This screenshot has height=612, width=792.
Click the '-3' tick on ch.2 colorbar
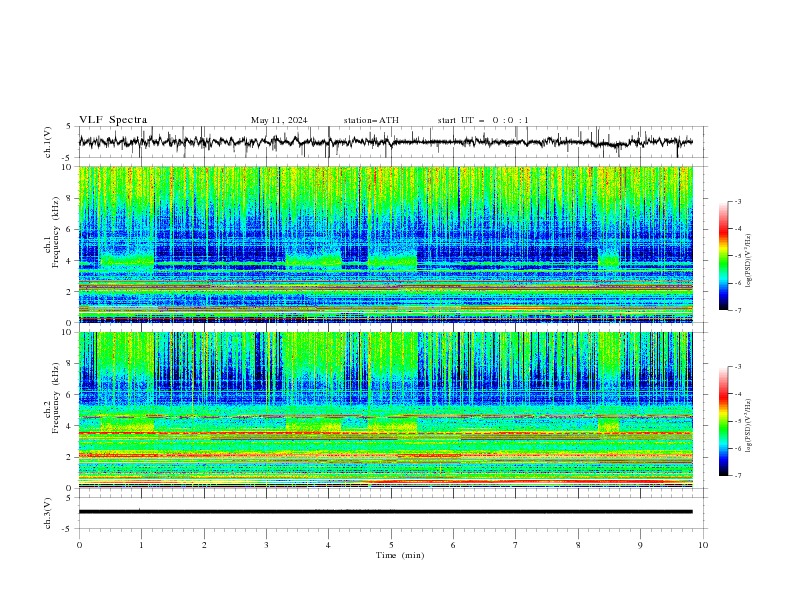click(x=738, y=367)
